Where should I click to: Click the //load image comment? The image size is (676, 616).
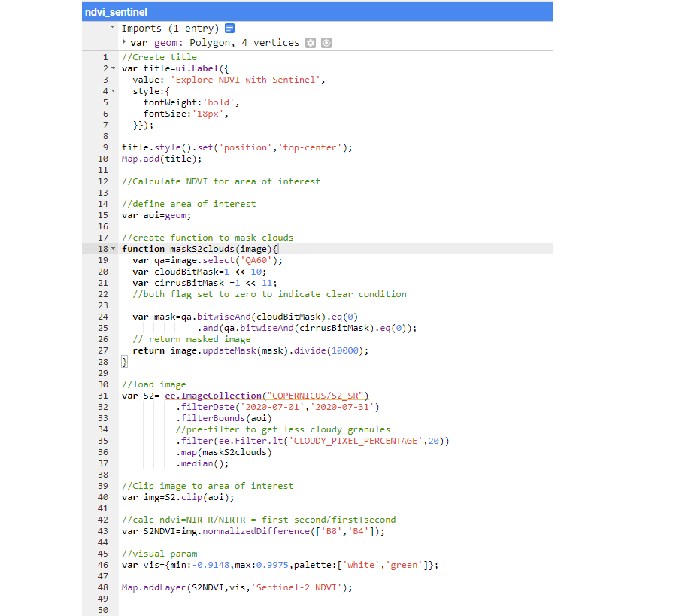click(x=154, y=384)
